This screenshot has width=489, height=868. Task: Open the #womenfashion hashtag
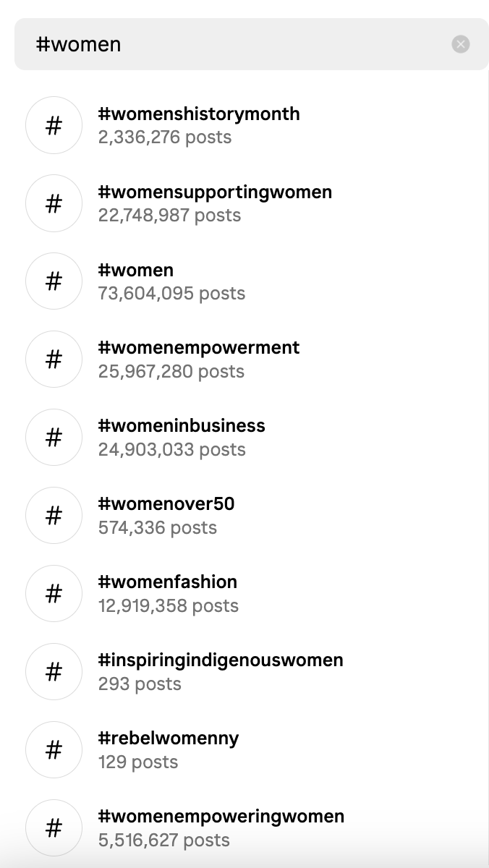pos(168,583)
